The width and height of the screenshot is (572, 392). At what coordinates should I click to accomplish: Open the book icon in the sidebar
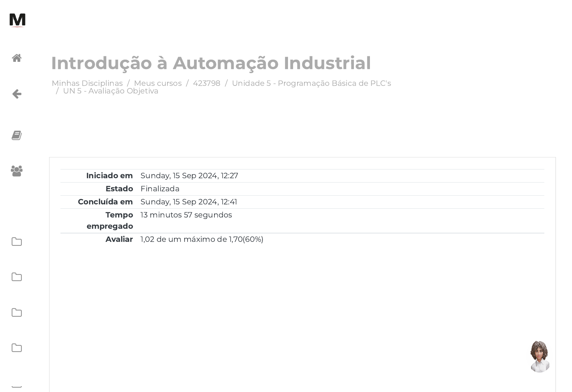click(x=17, y=135)
